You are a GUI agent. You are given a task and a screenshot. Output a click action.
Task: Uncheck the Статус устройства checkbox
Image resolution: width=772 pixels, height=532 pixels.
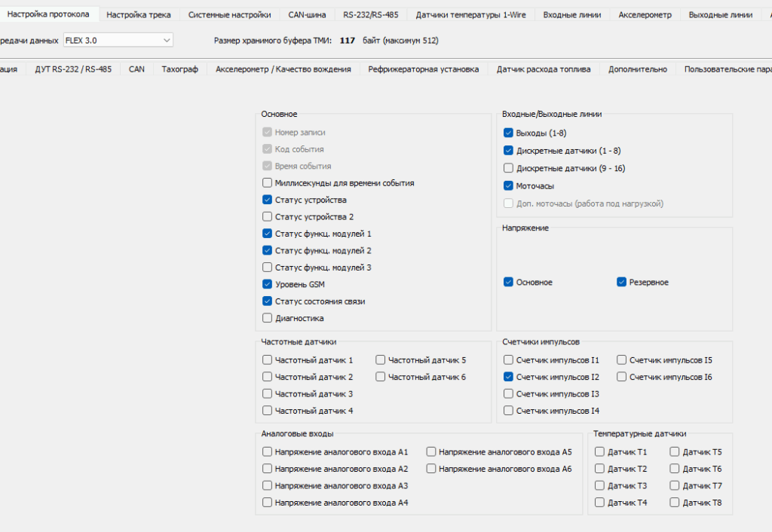click(x=268, y=200)
